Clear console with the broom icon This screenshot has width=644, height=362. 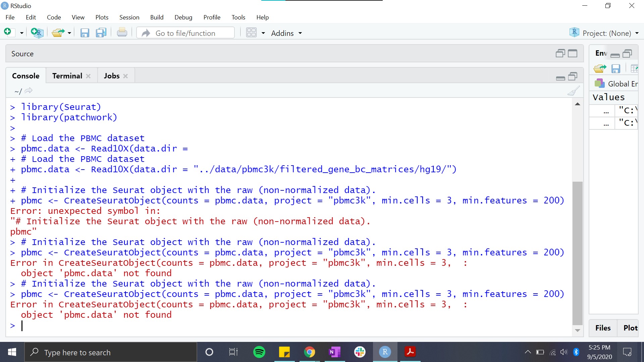(574, 90)
